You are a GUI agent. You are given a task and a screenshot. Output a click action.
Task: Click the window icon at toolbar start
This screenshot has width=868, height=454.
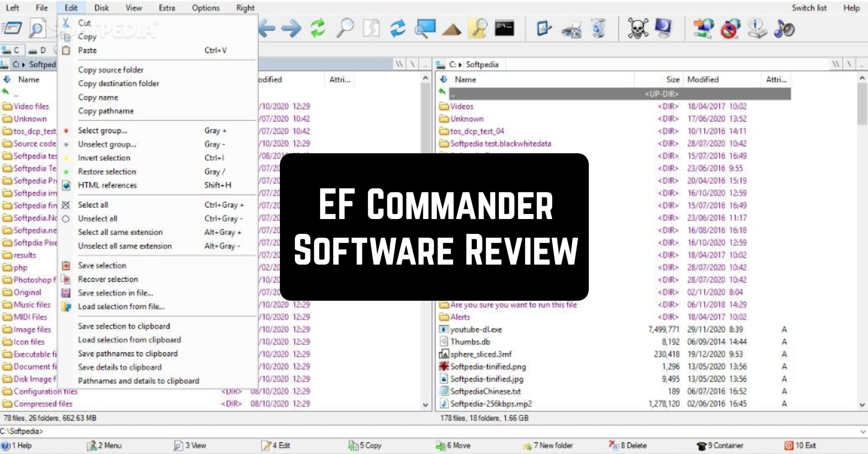click(12, 28)
